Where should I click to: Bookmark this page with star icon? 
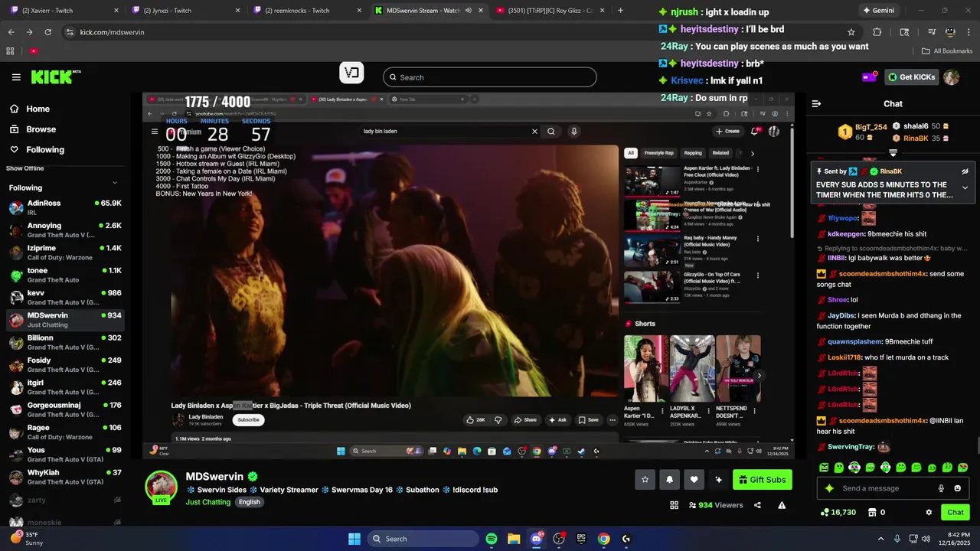pos(851,32)
